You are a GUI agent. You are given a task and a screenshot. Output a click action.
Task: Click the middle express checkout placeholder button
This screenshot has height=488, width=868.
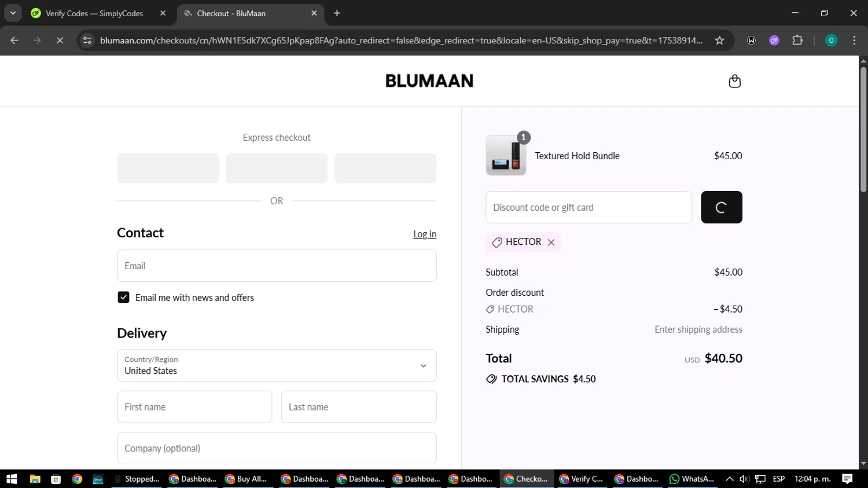tap(277, 168)
